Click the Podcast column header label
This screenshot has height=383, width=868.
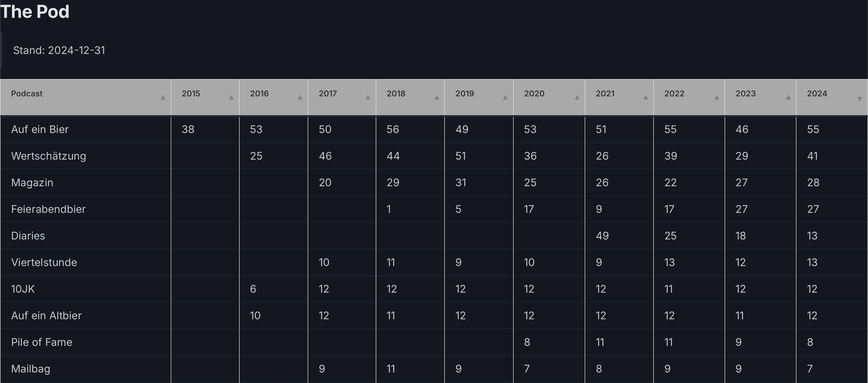click(x=27, y=94)
